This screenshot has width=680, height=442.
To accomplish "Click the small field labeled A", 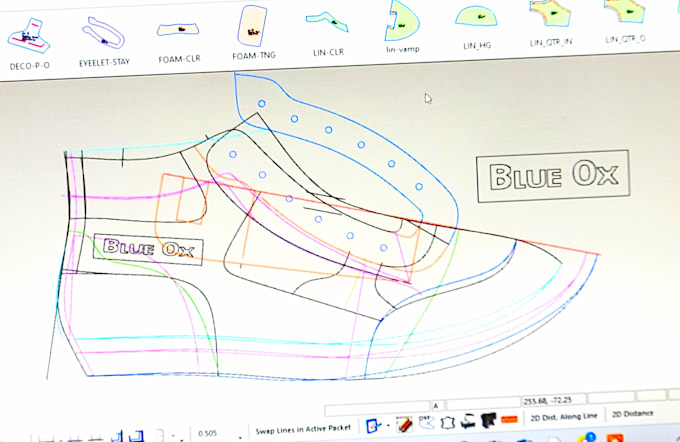I will (437, 406).
